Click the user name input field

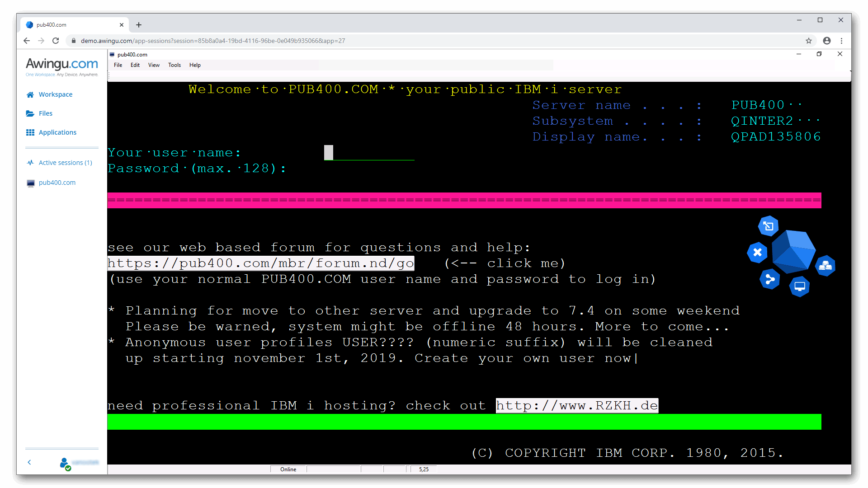369,153
